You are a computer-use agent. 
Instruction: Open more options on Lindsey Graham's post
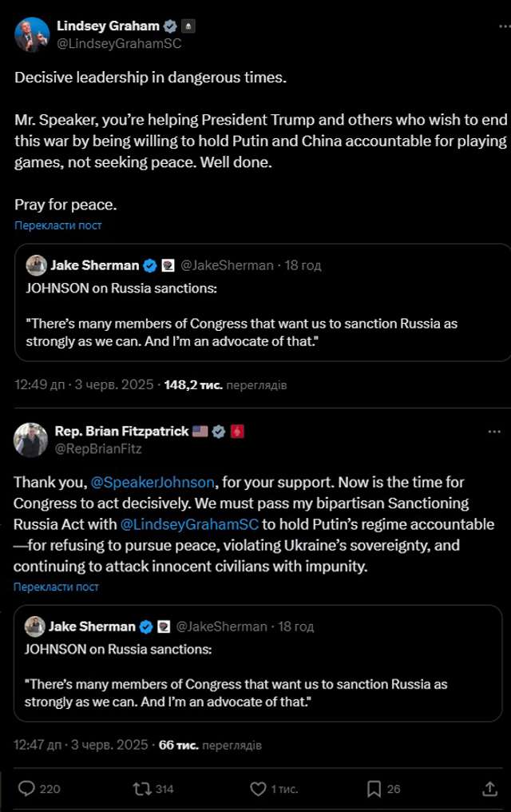coord(494,26)
